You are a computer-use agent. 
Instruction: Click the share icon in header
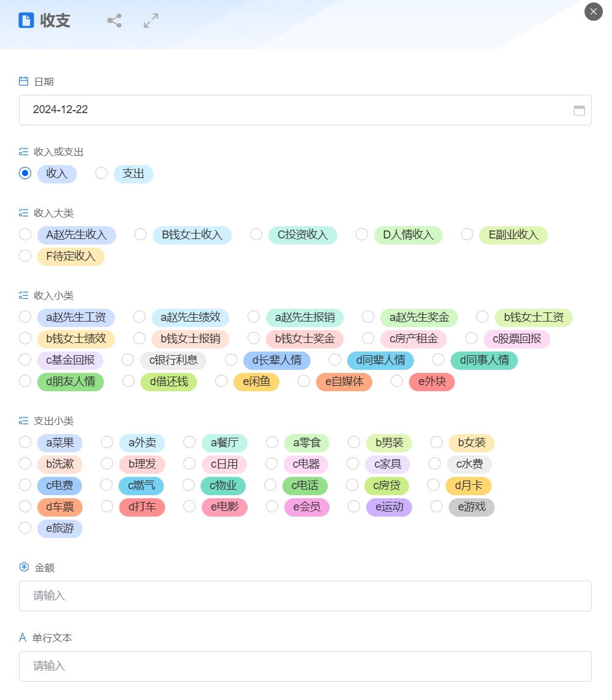click(114, 21)
